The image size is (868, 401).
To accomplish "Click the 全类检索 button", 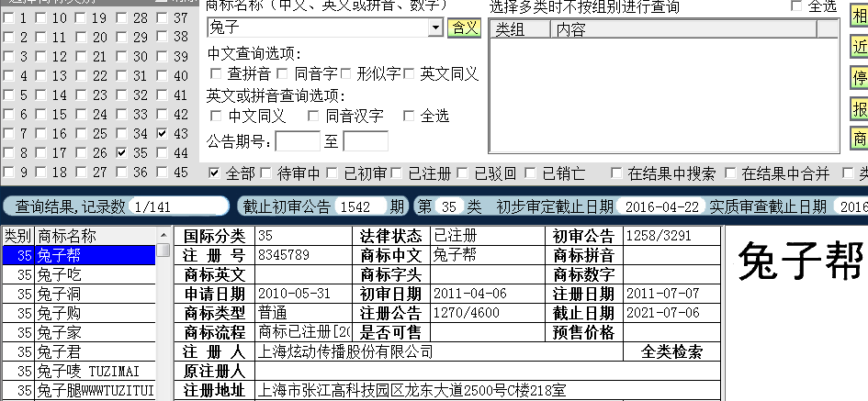I will 671,351.
